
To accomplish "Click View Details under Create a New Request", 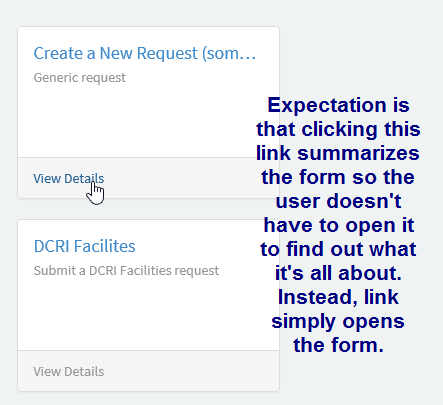I will [x=69, y=179].
